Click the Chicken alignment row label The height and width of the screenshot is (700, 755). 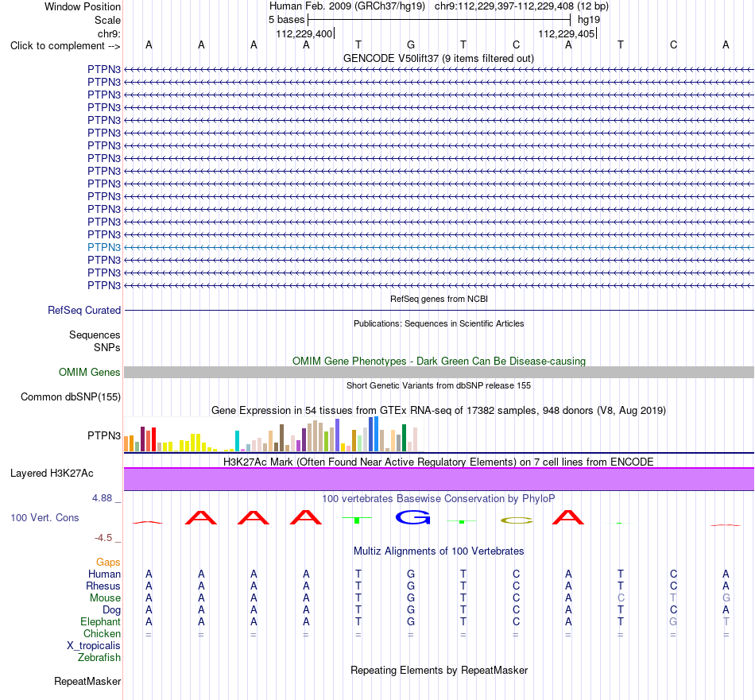click(102, 634)
